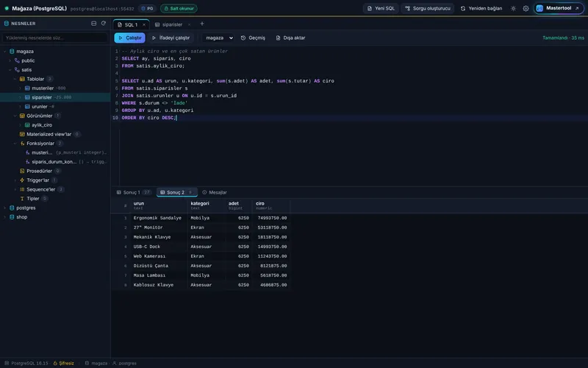The width and height of the screenshot is (588, 368).
Task: Open the Mesajlar tab
Action: tap(215, 192)
